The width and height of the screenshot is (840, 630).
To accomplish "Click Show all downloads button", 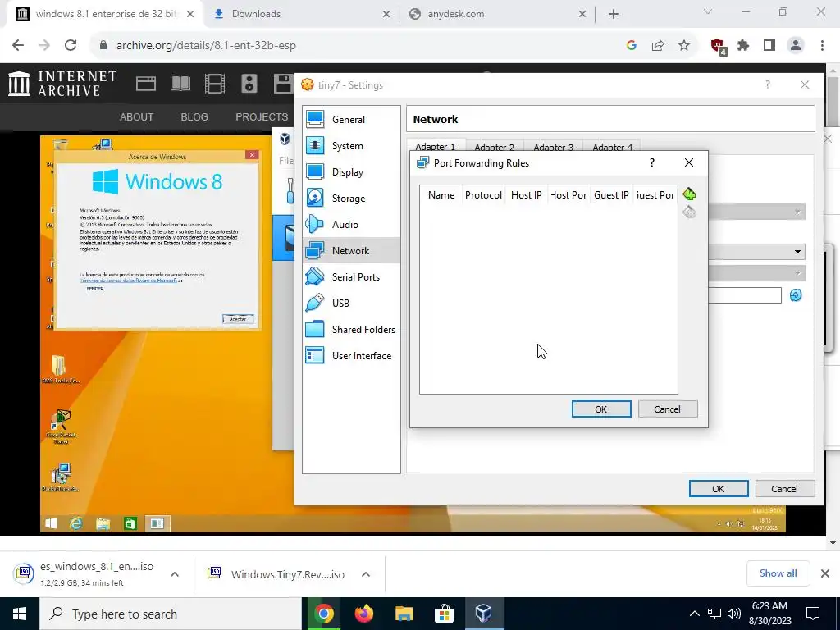I will click(778, 573).
